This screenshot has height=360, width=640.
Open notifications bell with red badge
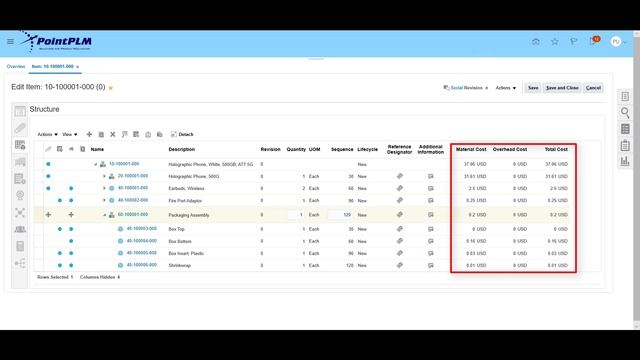coord(594,41)
